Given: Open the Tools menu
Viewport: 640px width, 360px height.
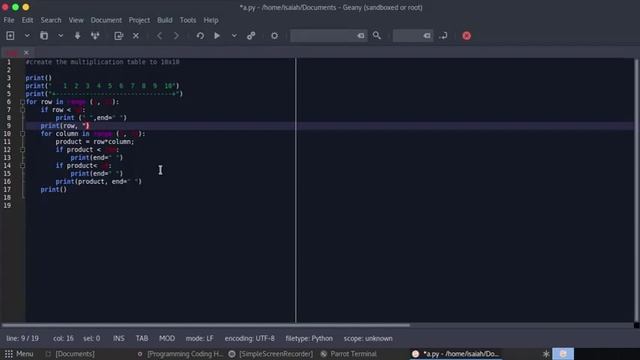Looking at the screenshot, I should [188, 20].
